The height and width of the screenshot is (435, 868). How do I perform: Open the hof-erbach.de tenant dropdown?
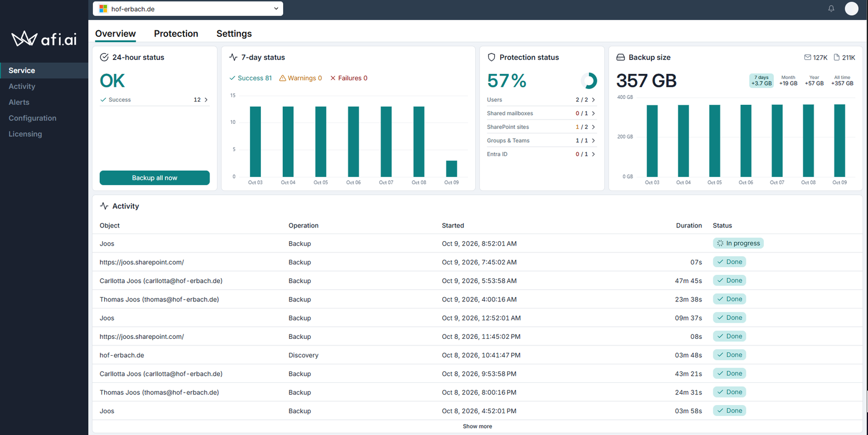tap(188, 9)
